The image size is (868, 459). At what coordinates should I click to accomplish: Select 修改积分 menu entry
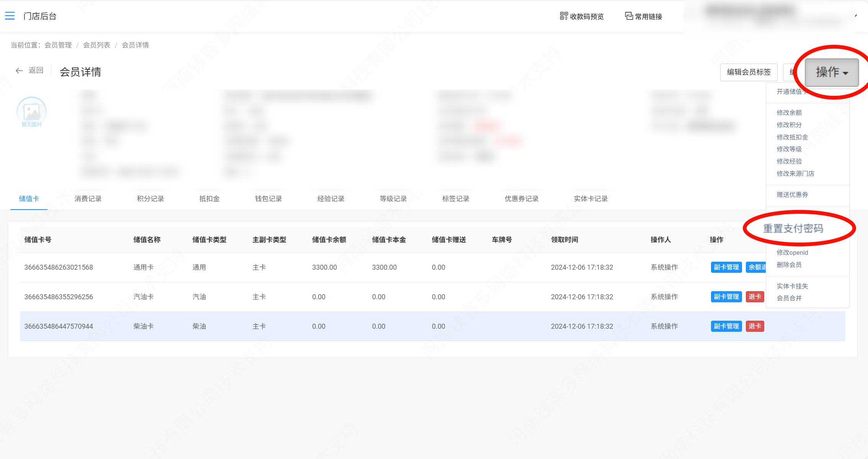tap(789, 125)
